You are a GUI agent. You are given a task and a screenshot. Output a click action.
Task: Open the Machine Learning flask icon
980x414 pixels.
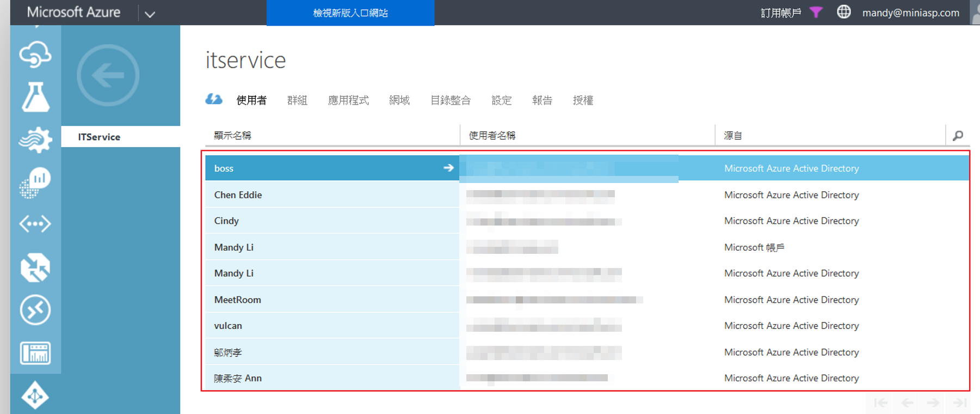click(x=35, y=97)
